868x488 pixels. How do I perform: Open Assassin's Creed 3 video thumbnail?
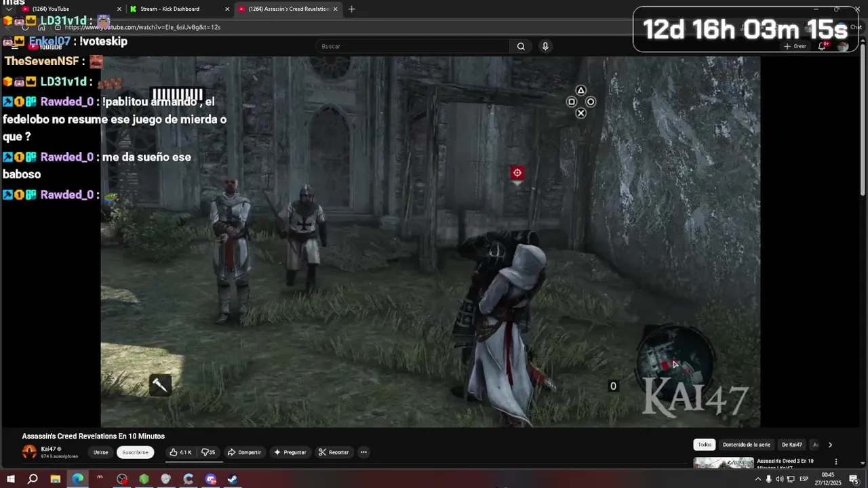[x=723, y=464]
